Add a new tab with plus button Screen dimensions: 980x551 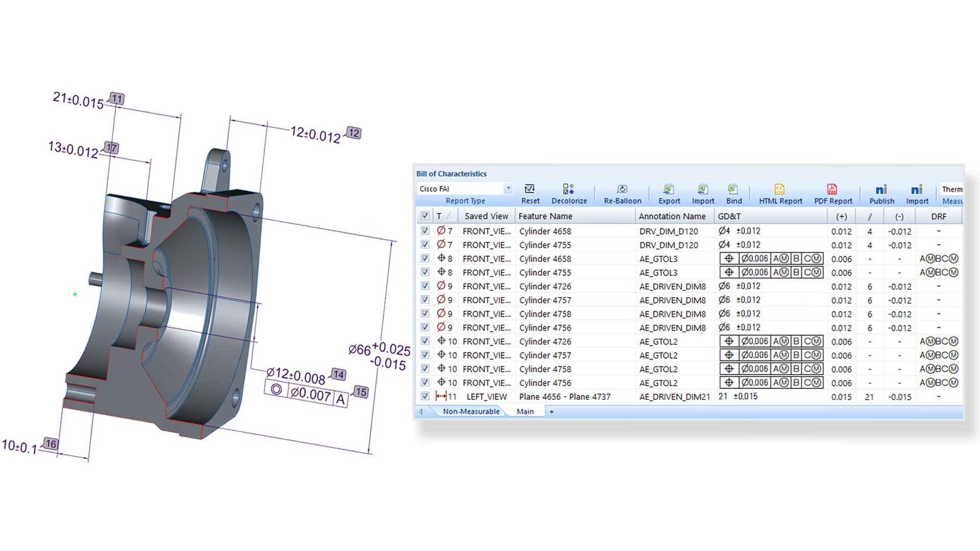(x=551, y=412)
